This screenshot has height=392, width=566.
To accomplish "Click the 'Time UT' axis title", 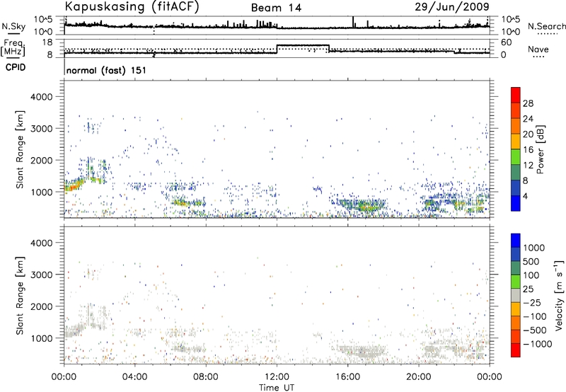I will coord(277,388).
